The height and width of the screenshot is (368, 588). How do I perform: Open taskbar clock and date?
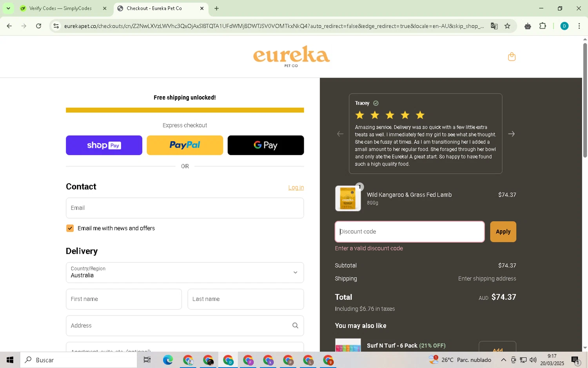tap(552, 360)
